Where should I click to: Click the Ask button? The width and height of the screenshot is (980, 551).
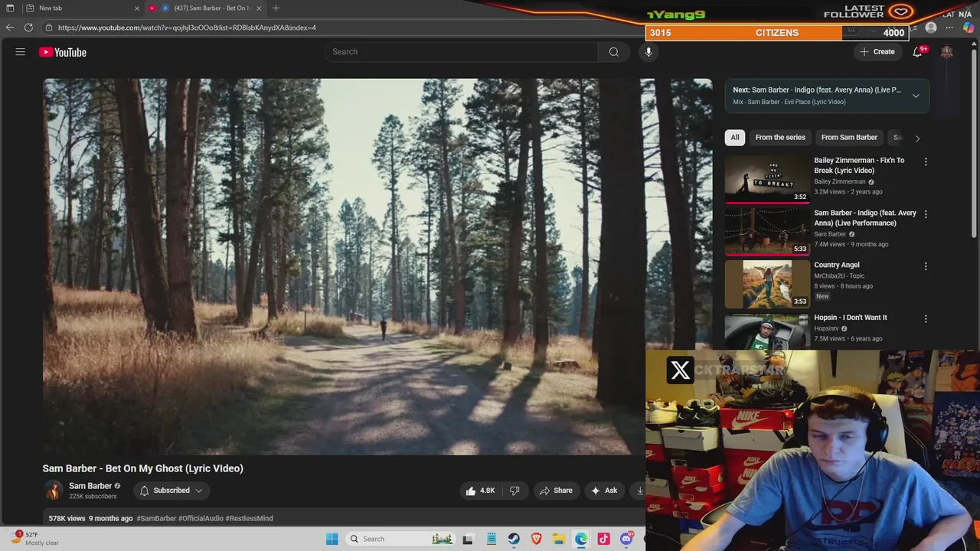pyautogui.click(x=604, y=491)
